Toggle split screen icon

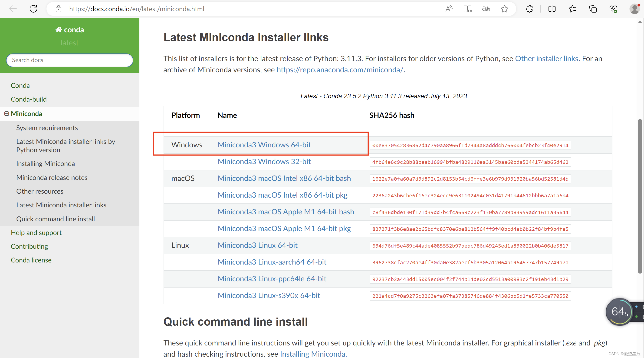click(552, 9)
